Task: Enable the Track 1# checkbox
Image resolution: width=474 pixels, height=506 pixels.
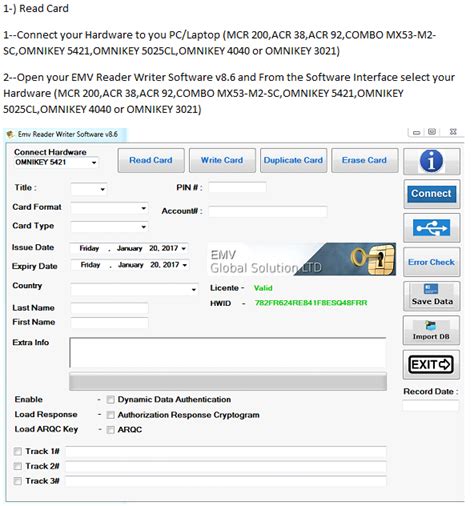Action: pos(18,452)
